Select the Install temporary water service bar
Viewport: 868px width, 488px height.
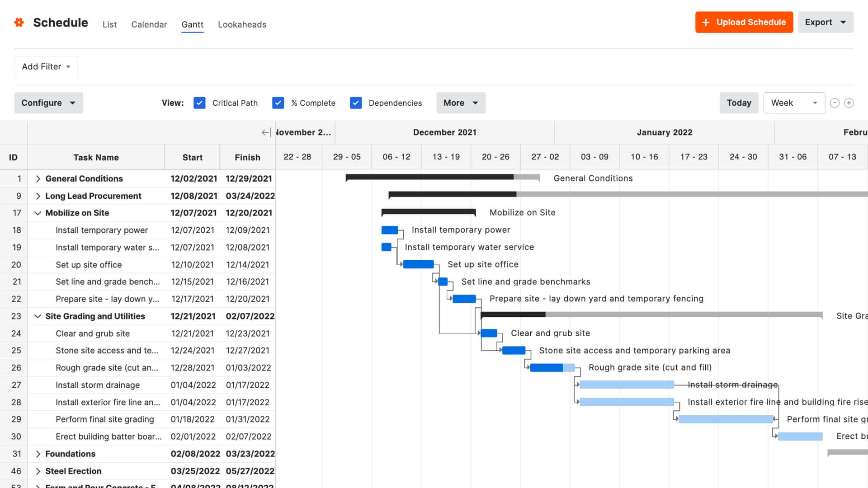pyautogui.click(x=387, y=248)
